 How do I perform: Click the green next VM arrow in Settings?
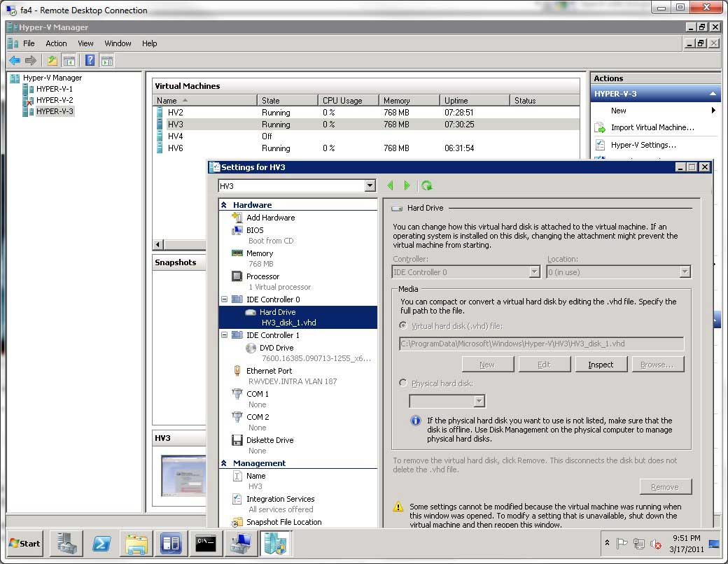(x=407, y=185)
